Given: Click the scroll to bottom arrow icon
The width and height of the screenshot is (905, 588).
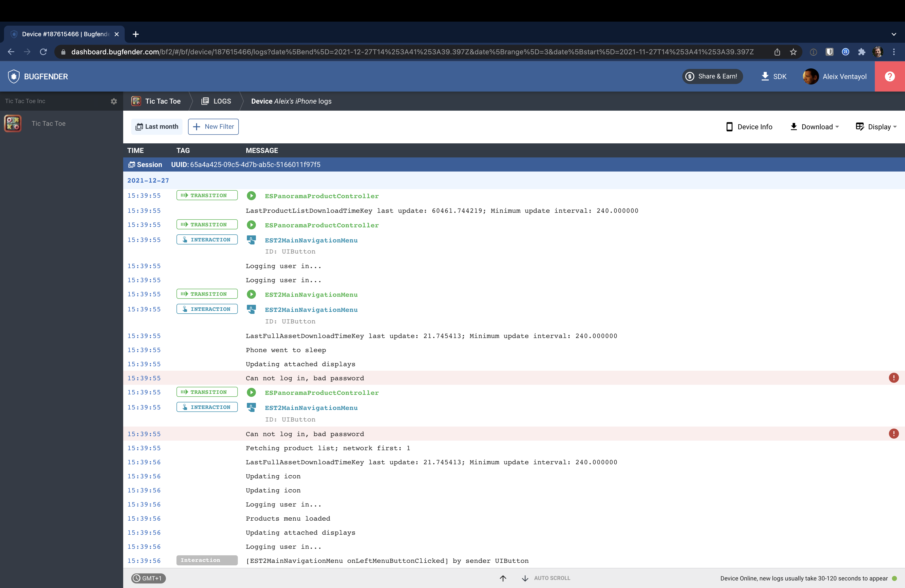Looking at the screenshot, I should [x=525, y=578].
